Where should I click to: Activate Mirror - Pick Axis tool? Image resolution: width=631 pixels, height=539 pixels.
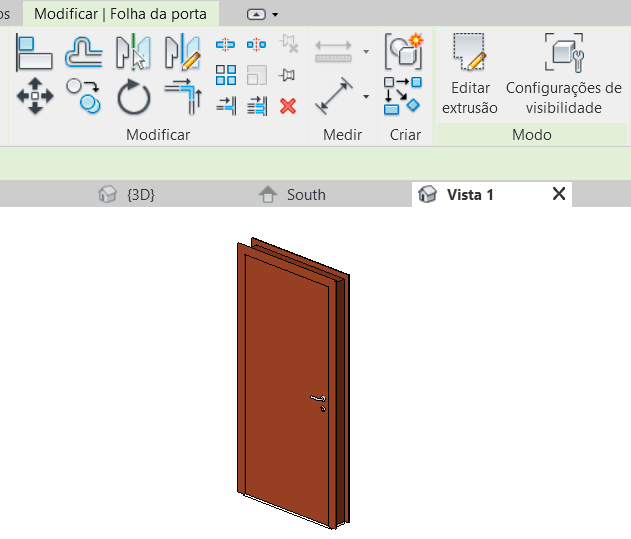pos(132,52)
